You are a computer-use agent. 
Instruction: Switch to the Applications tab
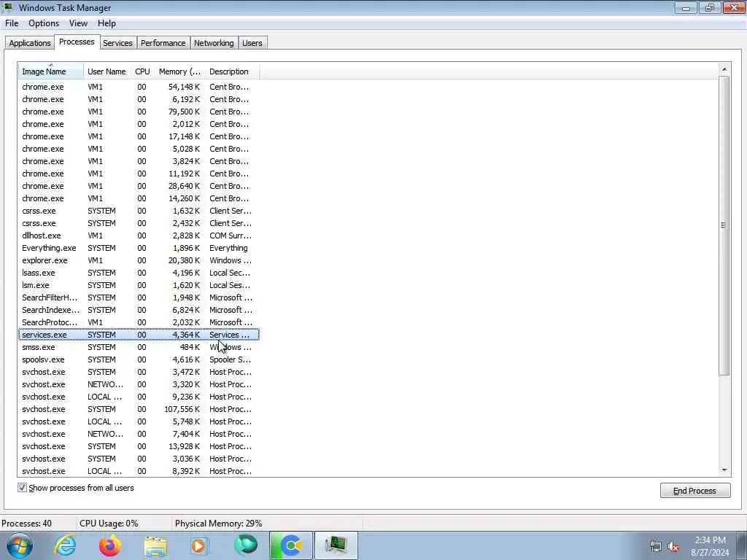click(x=29, y=43)
